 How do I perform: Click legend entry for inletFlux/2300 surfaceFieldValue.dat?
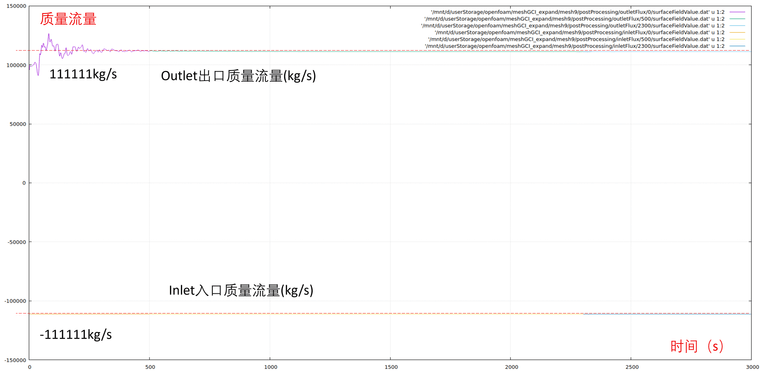[575, 46]
